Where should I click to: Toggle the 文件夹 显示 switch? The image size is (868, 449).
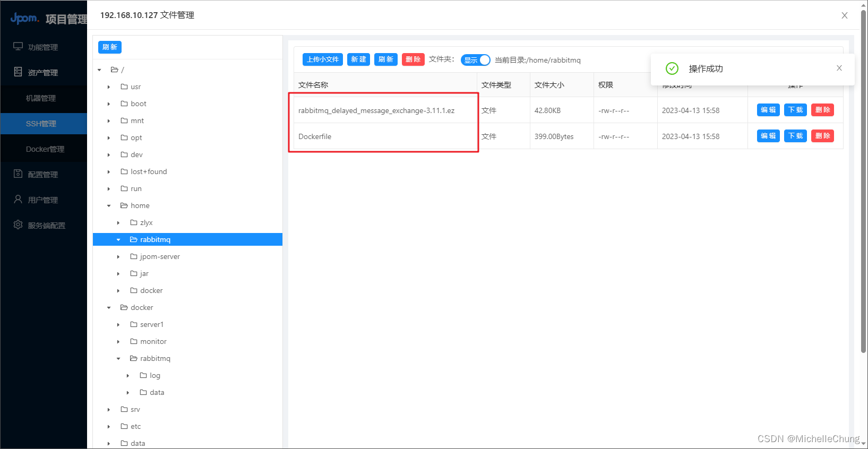coord(475,60)
